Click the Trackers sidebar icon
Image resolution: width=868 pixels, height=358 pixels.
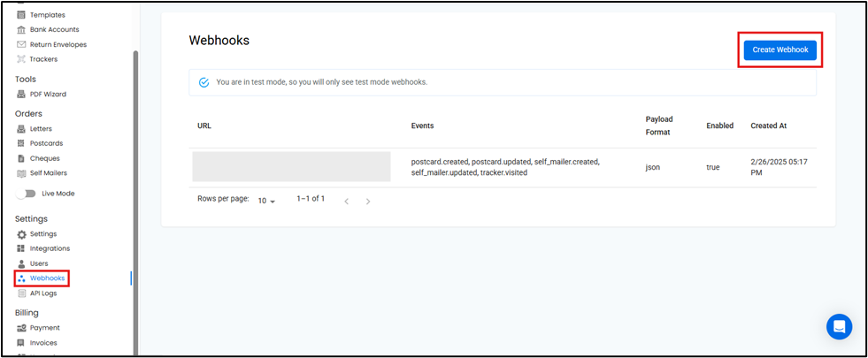21,58
